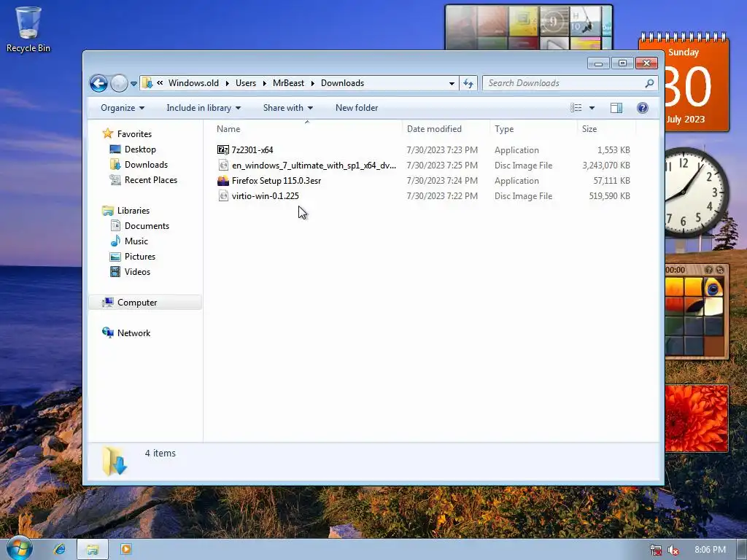The height and width of the screenshot is (560, 747).
Task: Open Documents library
Action: [147, 226]
